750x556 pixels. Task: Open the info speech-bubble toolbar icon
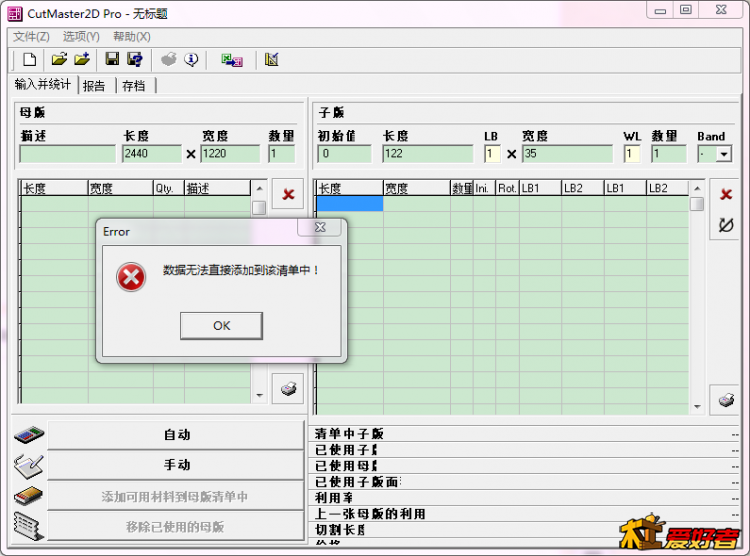(191, 59)
